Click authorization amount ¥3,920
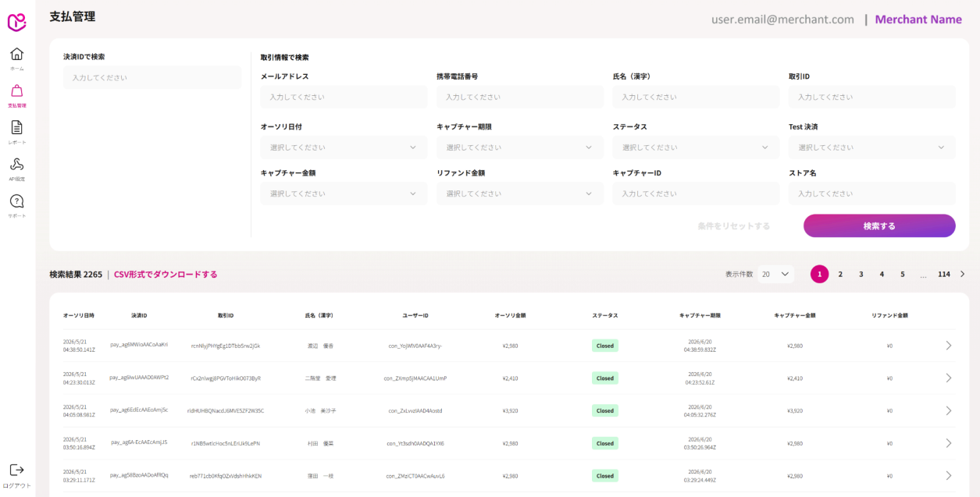This screenshot has width=980, height=497. pos(510,410)
